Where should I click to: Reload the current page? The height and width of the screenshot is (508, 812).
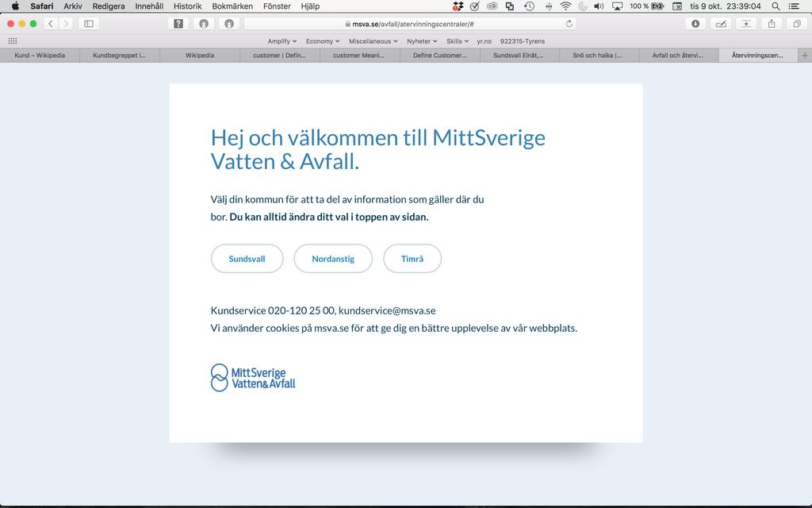coord(569,24)
